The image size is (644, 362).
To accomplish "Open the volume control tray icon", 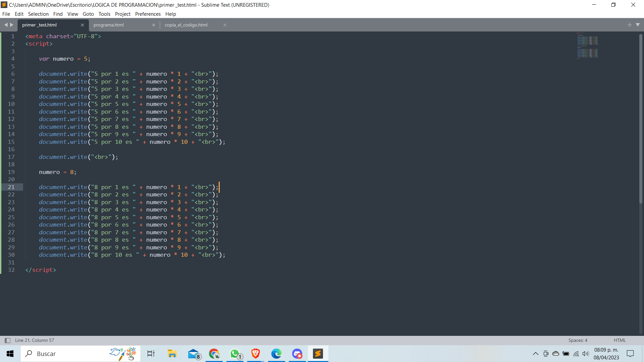I will pyautogui.click(x=586, y=354).
